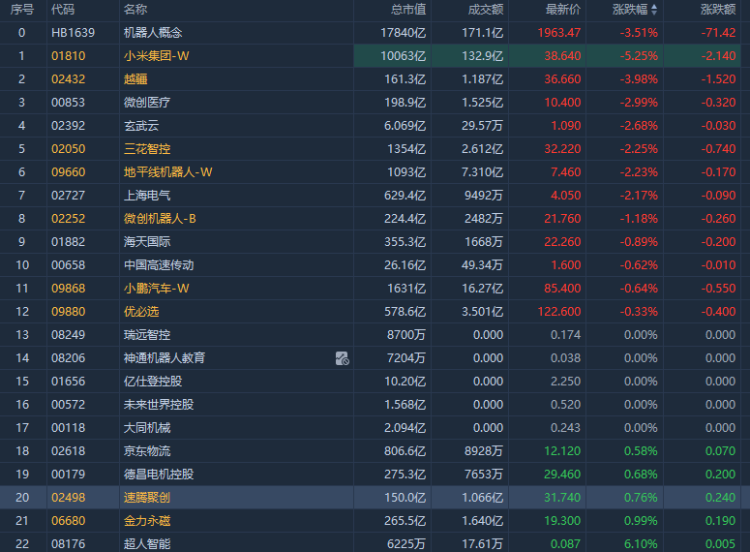Select the highlighted 速腾聚创 row

pos(145,497)
